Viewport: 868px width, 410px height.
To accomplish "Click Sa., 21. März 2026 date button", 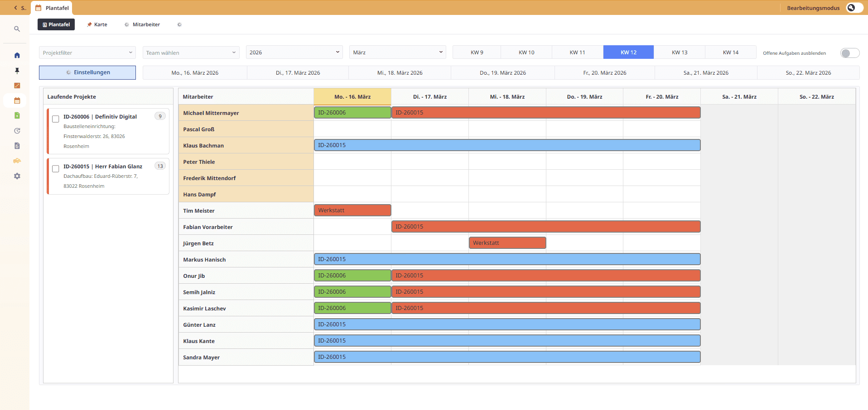I will click(x=706, y=72).
